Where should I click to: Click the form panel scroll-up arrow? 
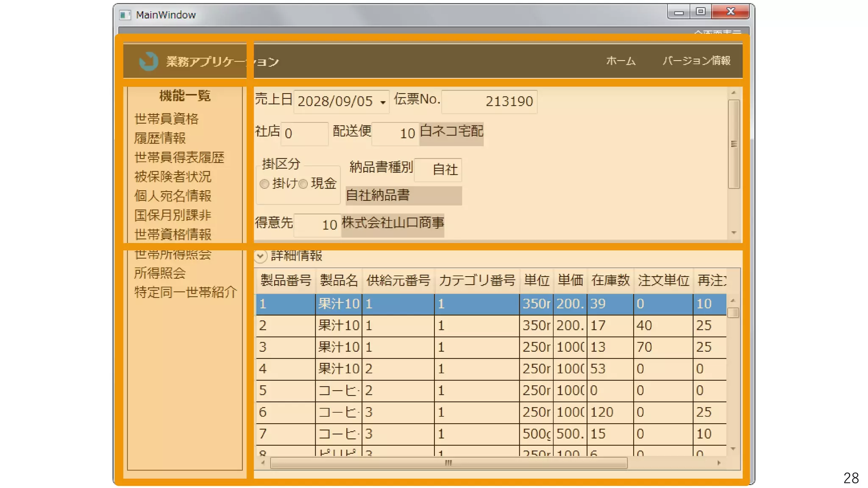point(734,93)
